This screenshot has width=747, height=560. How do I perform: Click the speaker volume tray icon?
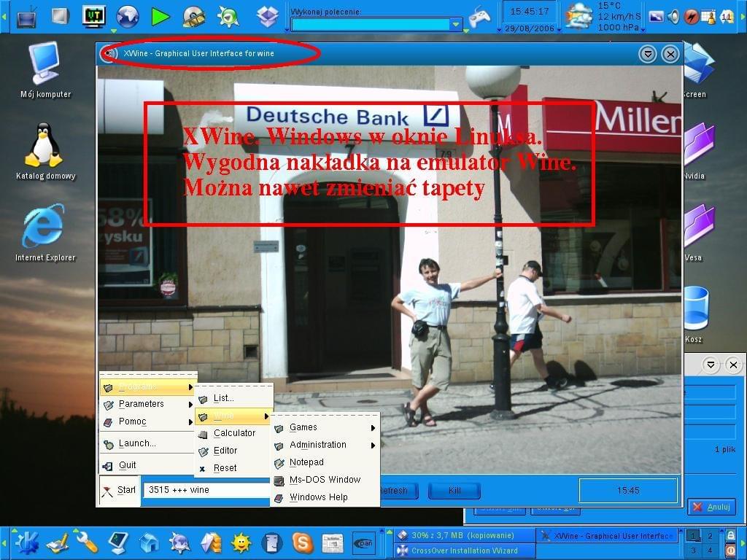click(x=673, y=17)
